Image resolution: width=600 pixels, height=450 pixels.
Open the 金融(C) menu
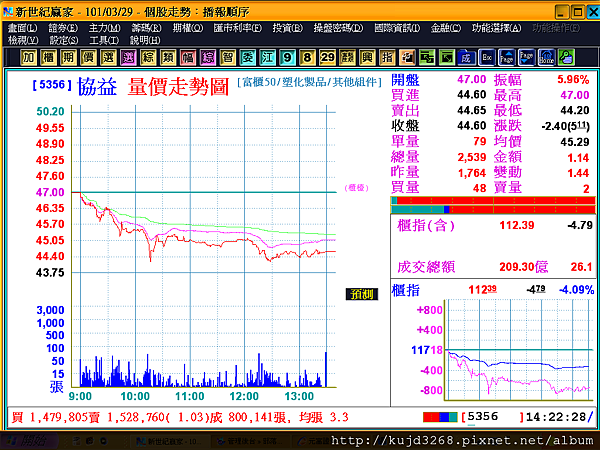coord(446,28)
